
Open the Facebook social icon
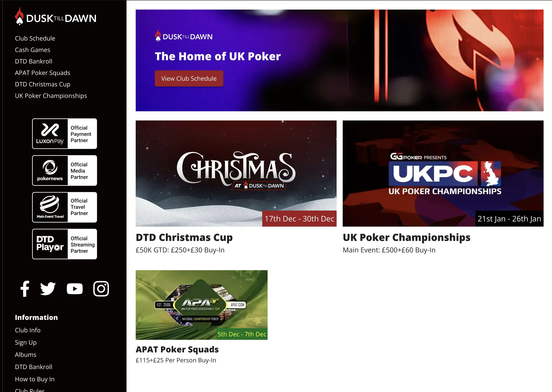[x=25, y=288]
